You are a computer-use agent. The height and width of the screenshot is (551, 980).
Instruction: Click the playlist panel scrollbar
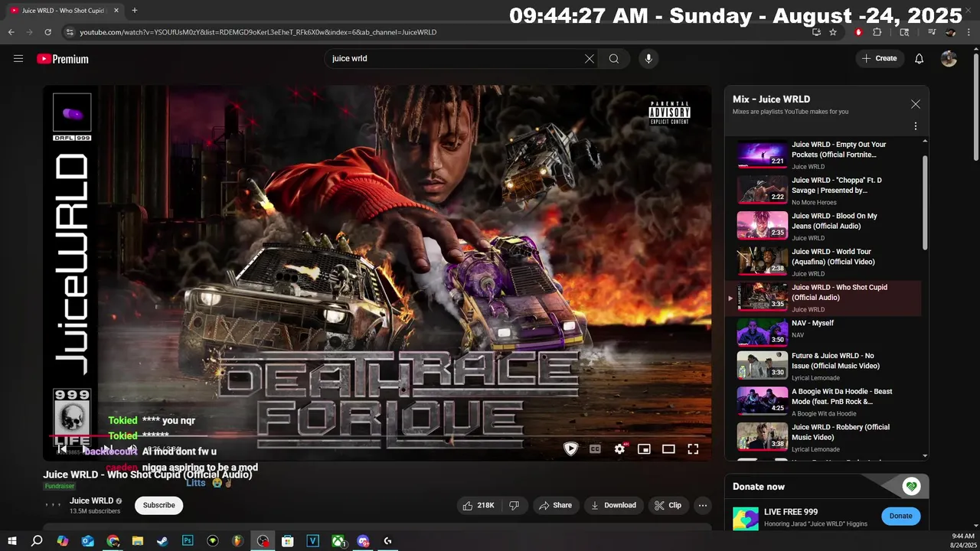(x=925, y=203)
